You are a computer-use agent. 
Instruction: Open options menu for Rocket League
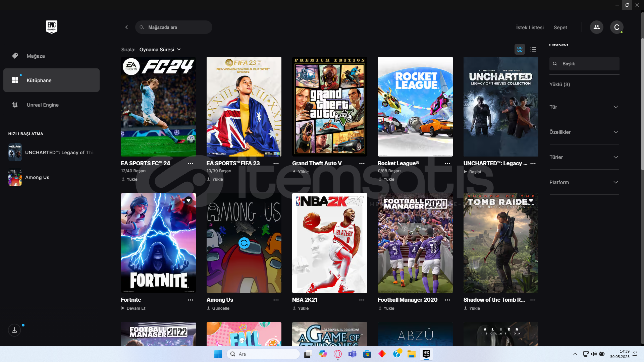coord(447,164)
